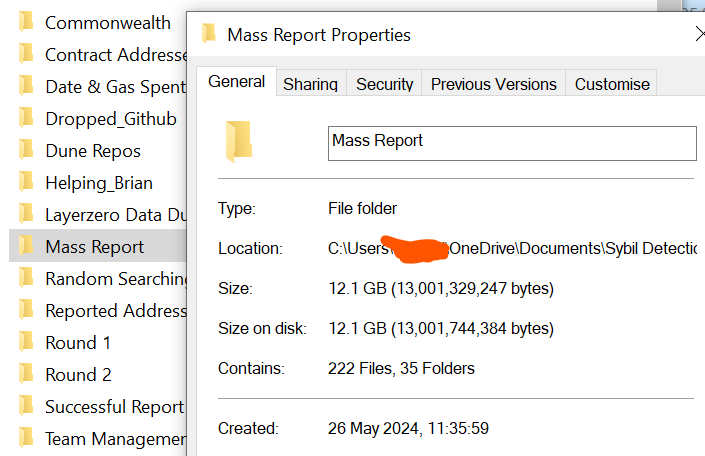Close the Mass Report Properties dialog
Image resolution: width=705 pixels, height=456 pixels.
pyautogui.click(x=699, y=34)
